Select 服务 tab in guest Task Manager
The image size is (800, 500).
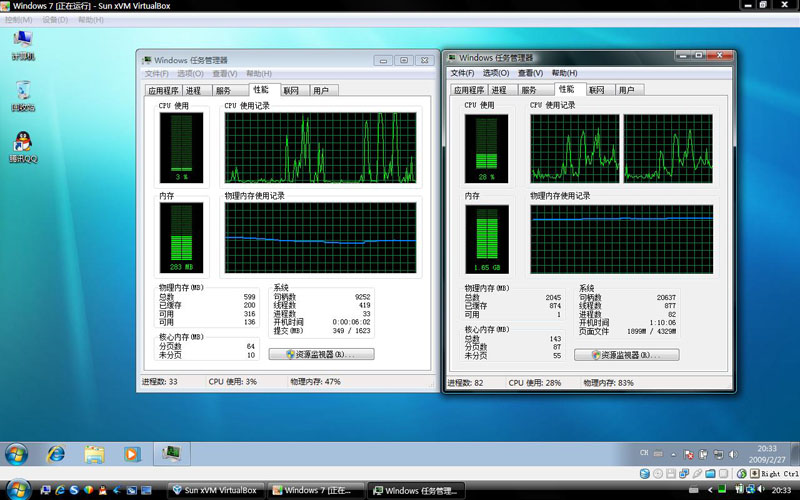pyautogui.click(x=229, y=91)
